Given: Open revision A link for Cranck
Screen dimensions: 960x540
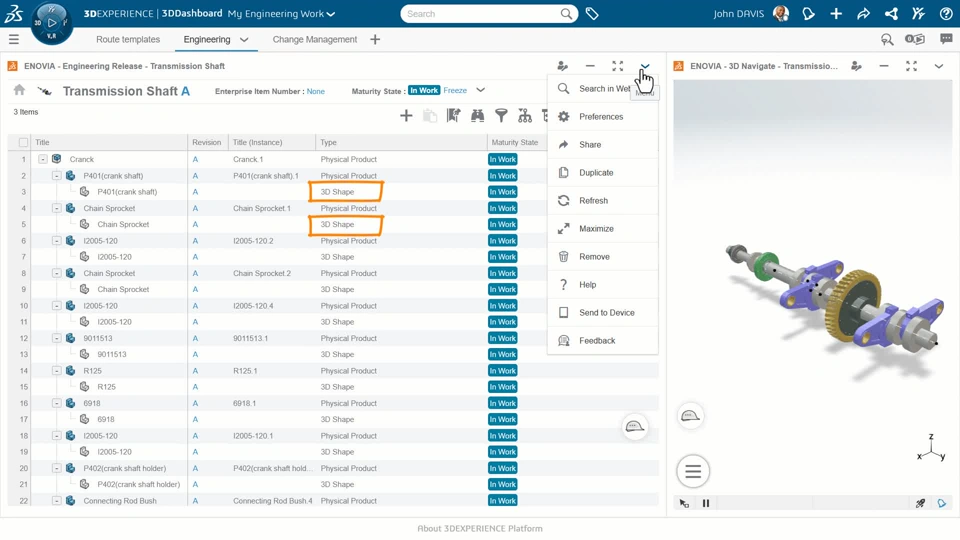Looking at the screenshot, I should click(x=195, y=159).
